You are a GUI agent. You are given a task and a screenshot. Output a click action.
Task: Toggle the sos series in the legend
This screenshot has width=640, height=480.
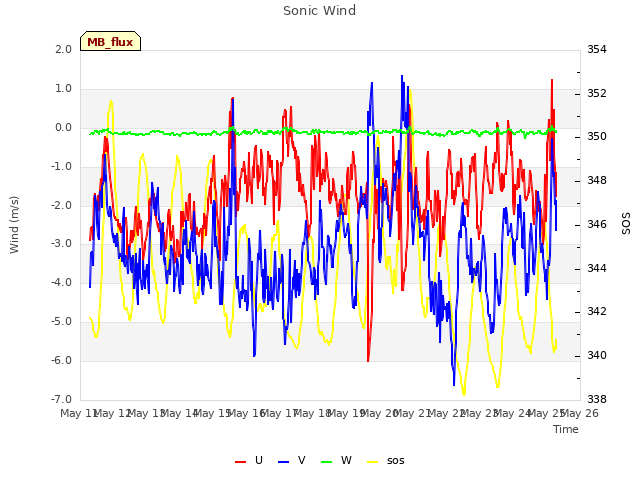pyautogui.click(x=386, y=460)
